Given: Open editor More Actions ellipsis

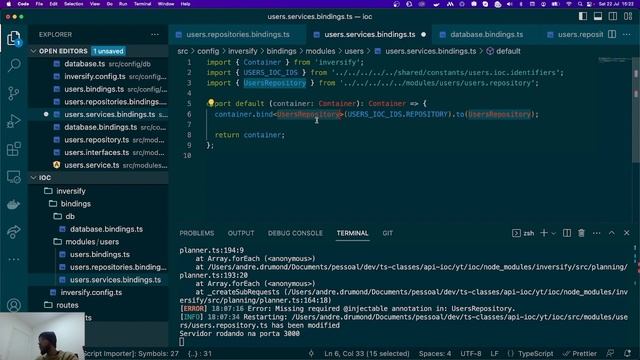Looking at the screenshot, I should point(627,35).
